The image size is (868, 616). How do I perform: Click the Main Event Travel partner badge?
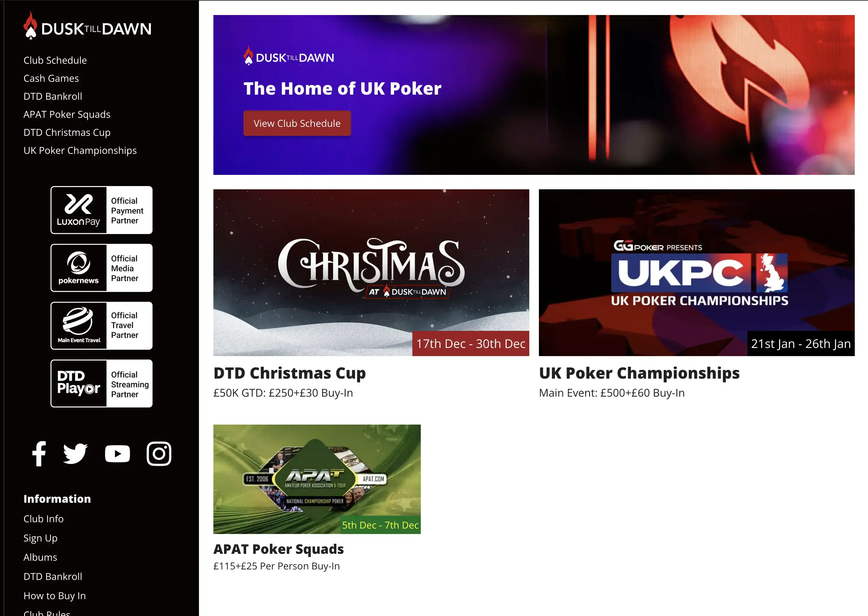pos(102,325)
